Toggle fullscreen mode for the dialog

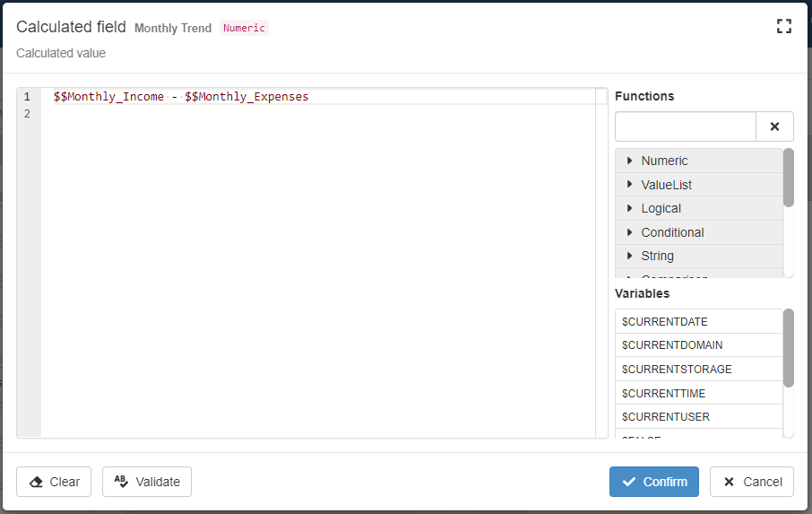click(784, 26)
